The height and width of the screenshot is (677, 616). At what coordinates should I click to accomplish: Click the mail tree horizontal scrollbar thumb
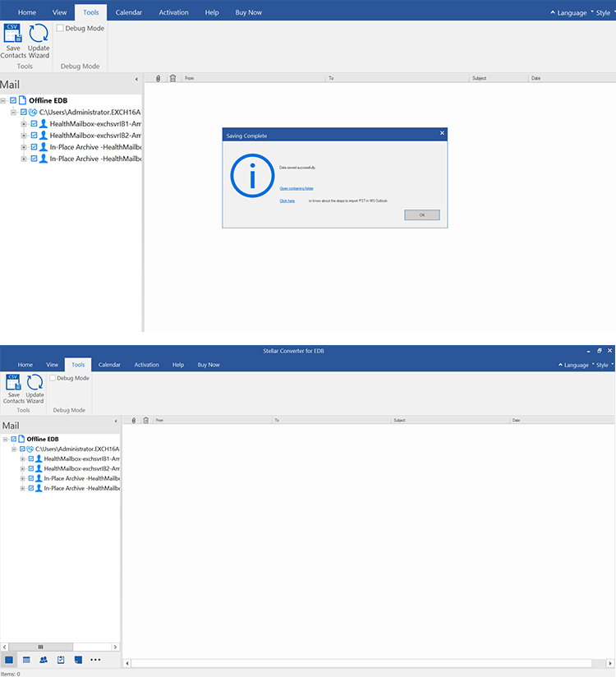[40, 647]
